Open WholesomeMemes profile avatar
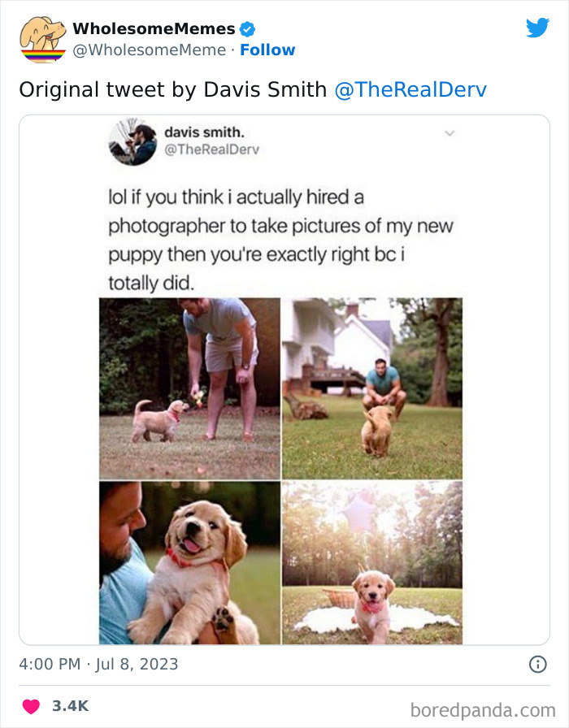 [39, 37]
